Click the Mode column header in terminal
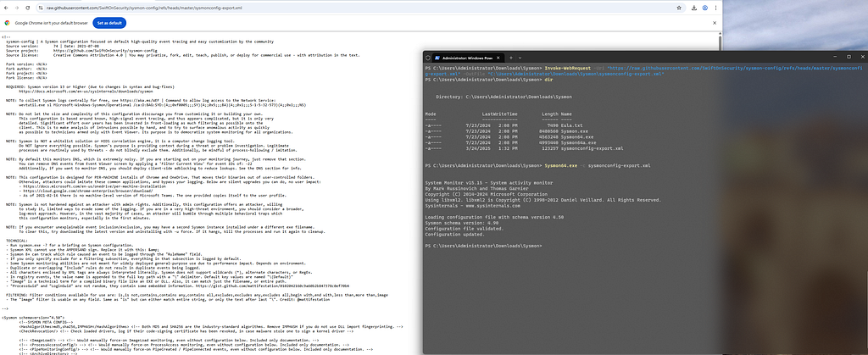 [431, 114]
